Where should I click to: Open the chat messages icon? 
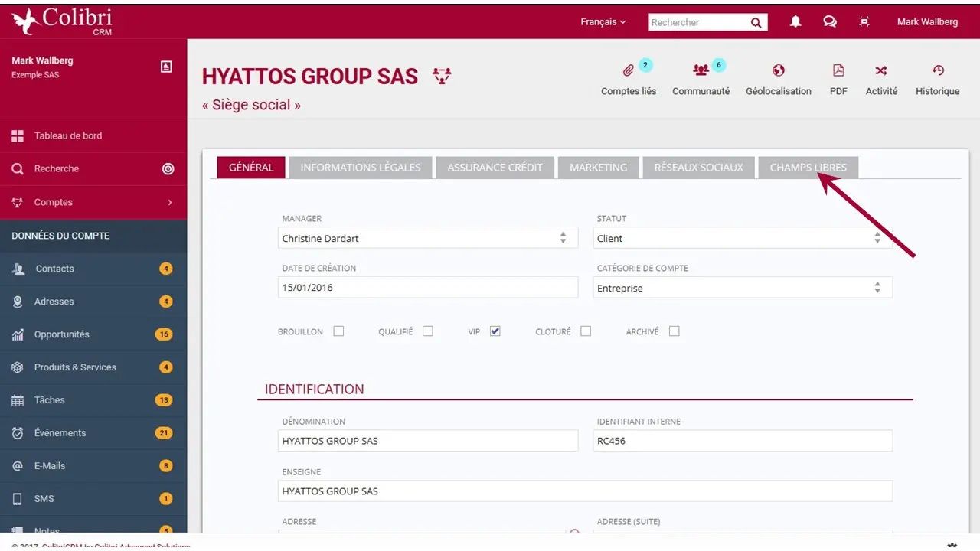(x=830, y=22)
